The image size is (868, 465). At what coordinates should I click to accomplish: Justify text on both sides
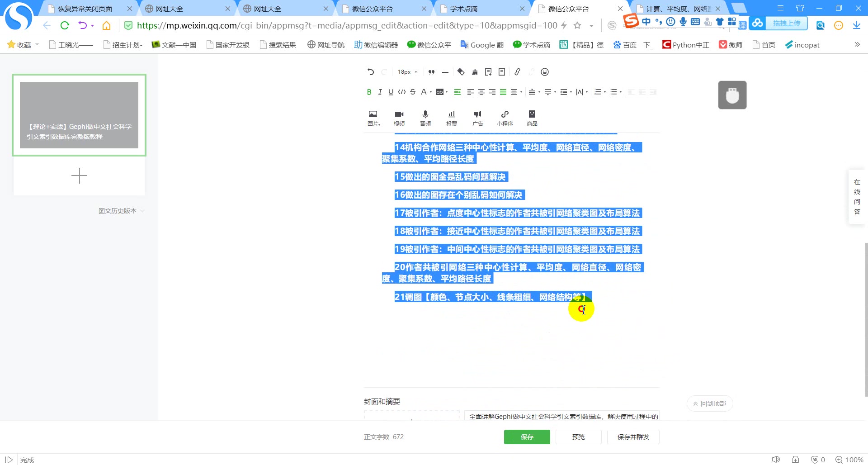(x=503, y=92)
